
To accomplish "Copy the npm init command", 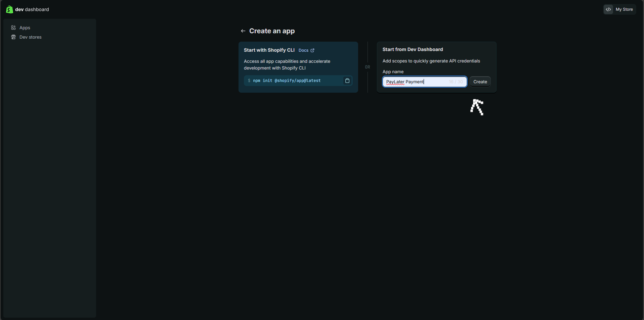I will pyautogui.click(x=347, y=81).
